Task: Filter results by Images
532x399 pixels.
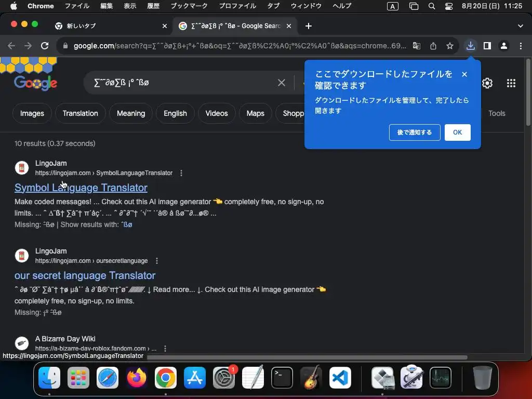Action: 32,113
